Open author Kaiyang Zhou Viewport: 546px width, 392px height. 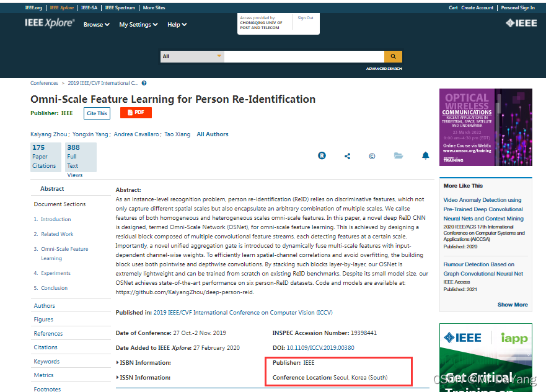click(x=49, y=134)
